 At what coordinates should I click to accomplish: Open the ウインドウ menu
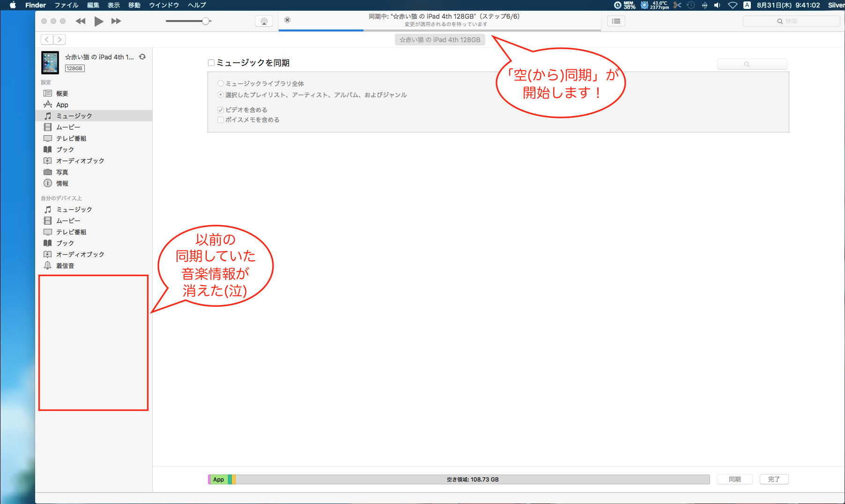pos(164,5)
